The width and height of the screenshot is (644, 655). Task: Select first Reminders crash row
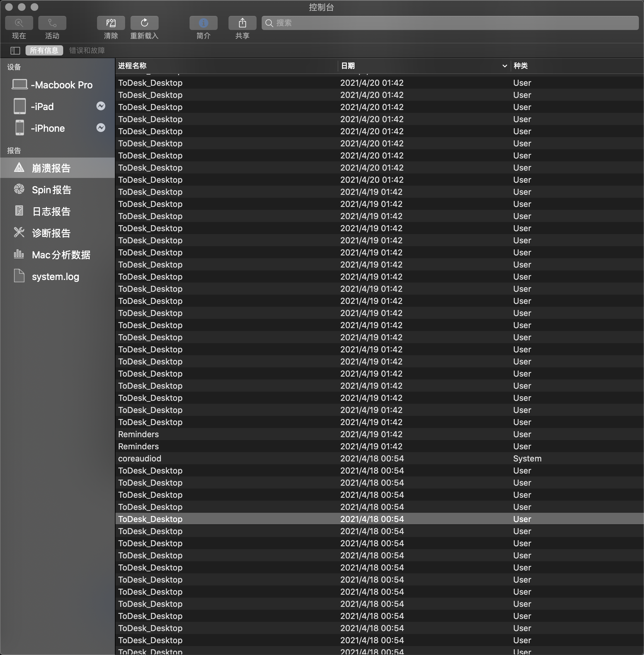click(379, 434)
